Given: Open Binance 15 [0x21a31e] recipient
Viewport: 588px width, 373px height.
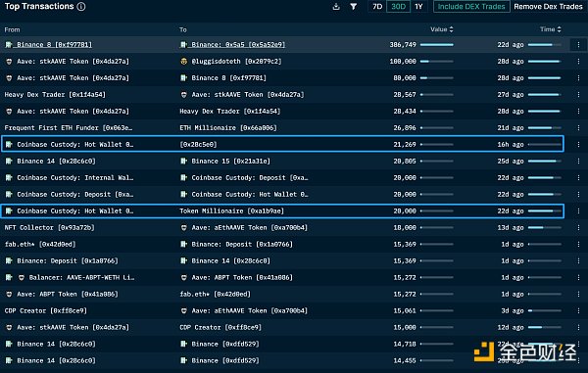Looking at the screenshot, I should pos(230,161).
